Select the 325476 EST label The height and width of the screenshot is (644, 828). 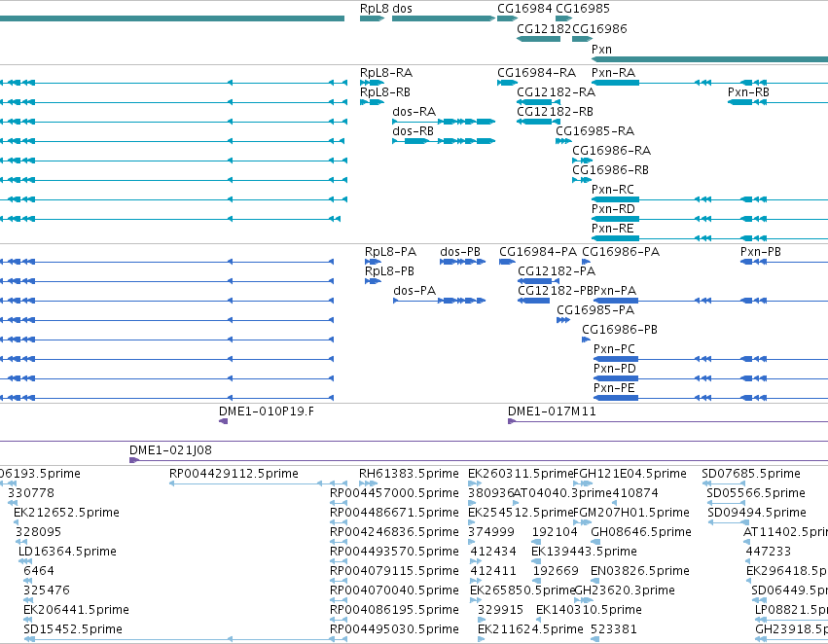click(x=47, y=591)
